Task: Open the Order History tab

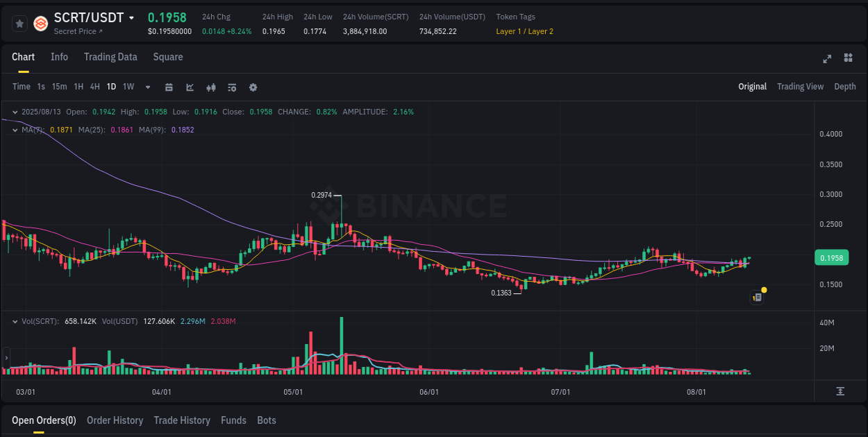Action: click(115, 420)
